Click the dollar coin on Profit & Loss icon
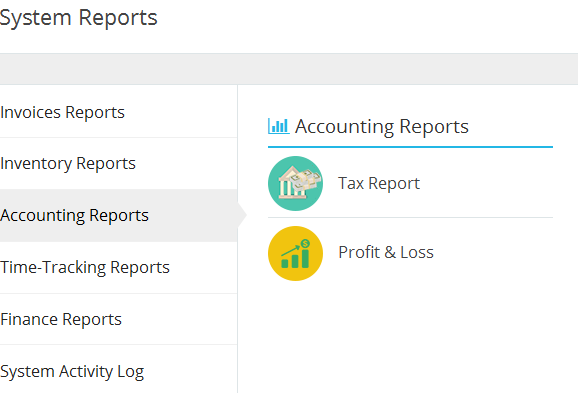The height and width of the screenshot is (393, 578). pyautogui.click(x=305, y=243)
